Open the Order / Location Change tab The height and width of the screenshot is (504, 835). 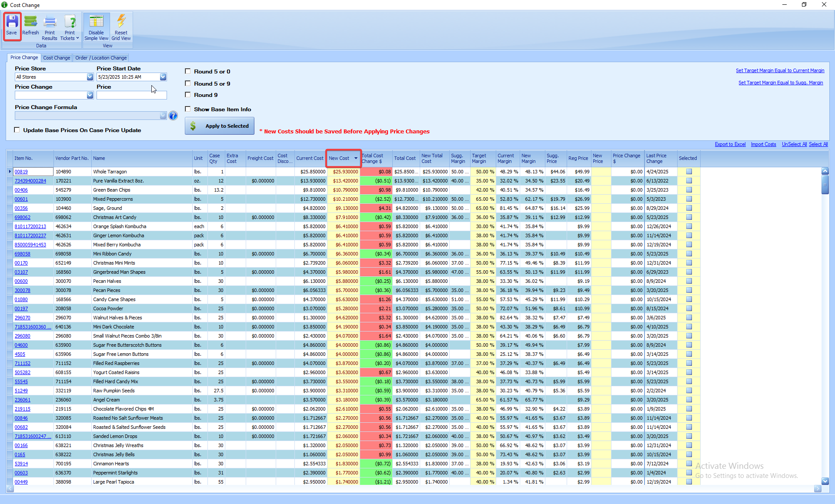101,58
